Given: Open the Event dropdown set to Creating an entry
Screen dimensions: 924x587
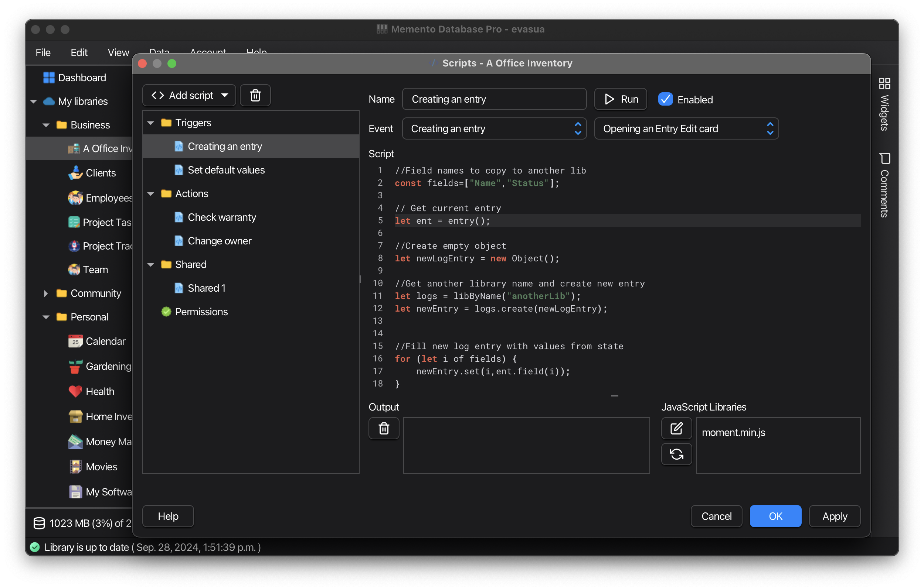Looking at the screenshot, I should pos(494,128).
